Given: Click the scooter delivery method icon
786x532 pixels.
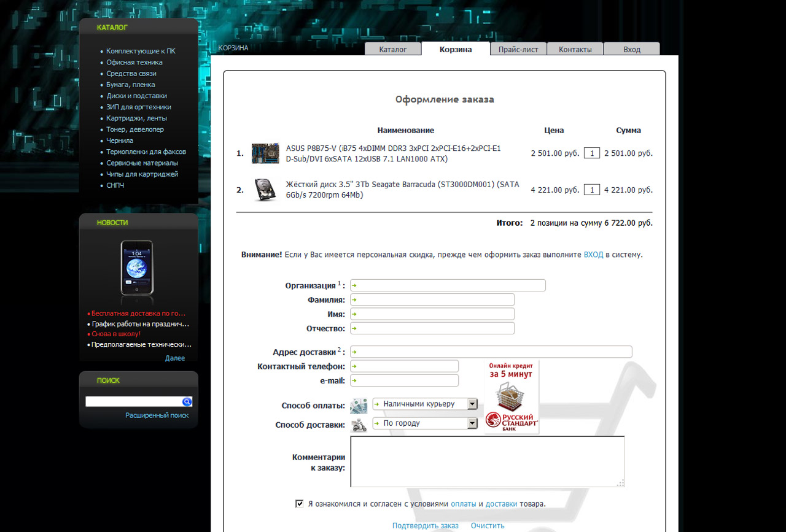Looking at the screenshot, I should tap(359, 424).
